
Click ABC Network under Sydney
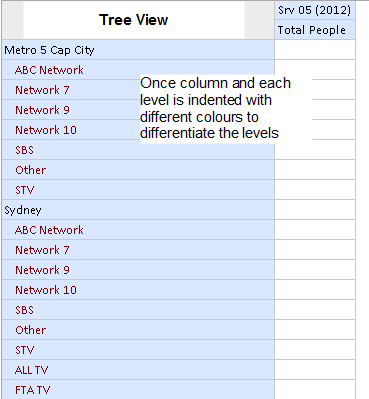tap(49, 230)
